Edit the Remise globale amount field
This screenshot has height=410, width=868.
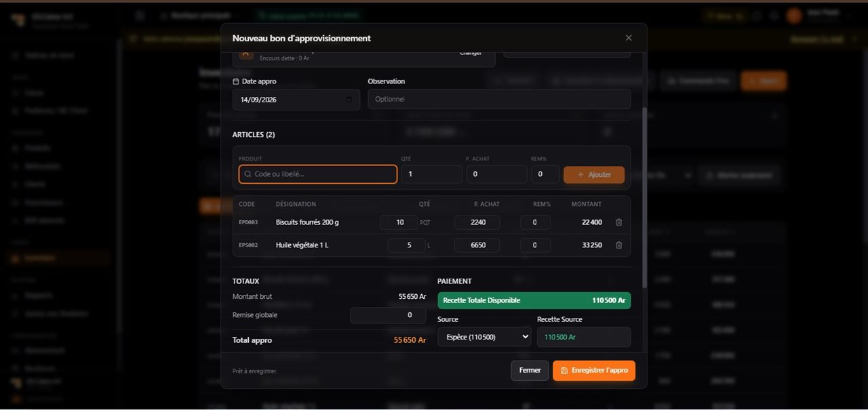(x=388, y=315)
